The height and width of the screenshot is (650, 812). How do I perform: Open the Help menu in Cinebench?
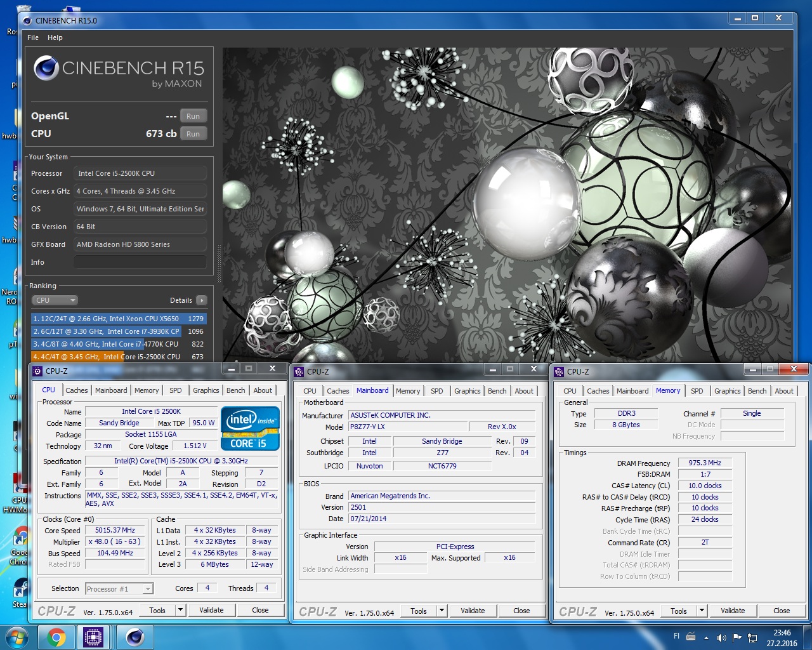tap(55, 37)
